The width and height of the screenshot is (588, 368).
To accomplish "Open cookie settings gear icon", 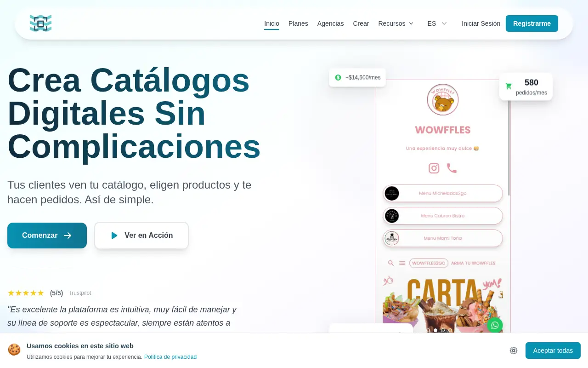I will tap(514, 351).
